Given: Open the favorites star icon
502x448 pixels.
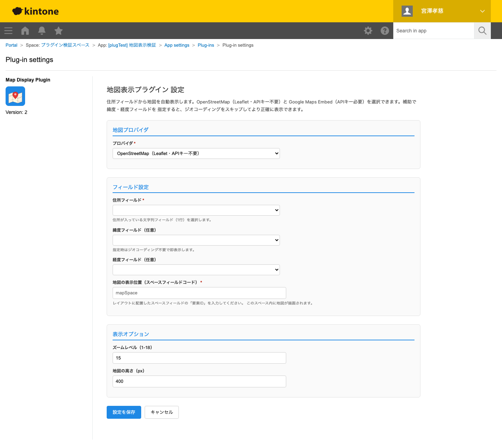Looking at the screenshot, I should tap(59, 31).
